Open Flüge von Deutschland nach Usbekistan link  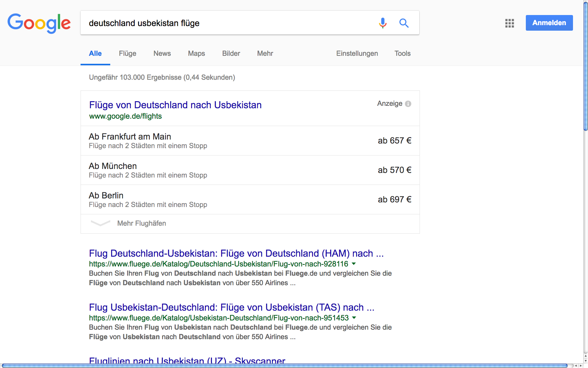click(175, 105)
